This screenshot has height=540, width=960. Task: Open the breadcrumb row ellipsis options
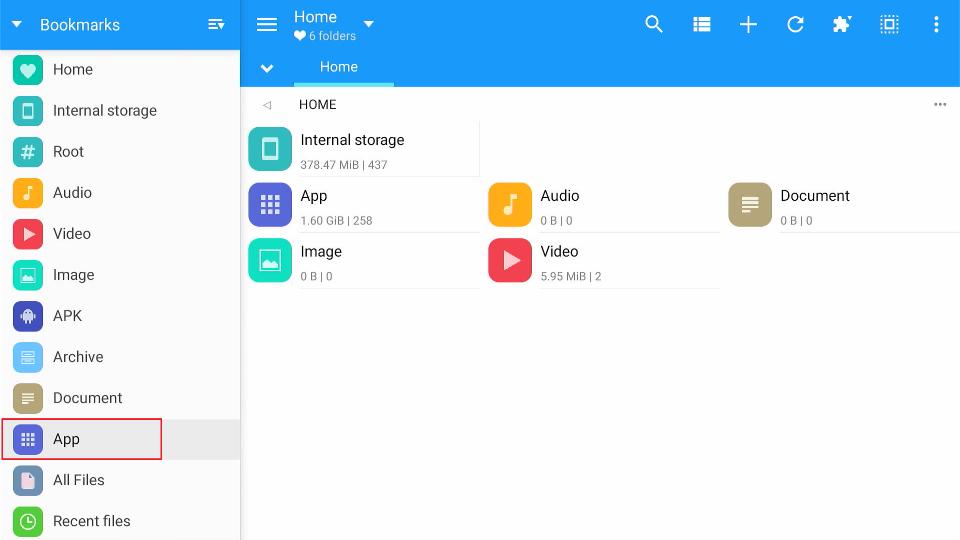coord(940,104)
